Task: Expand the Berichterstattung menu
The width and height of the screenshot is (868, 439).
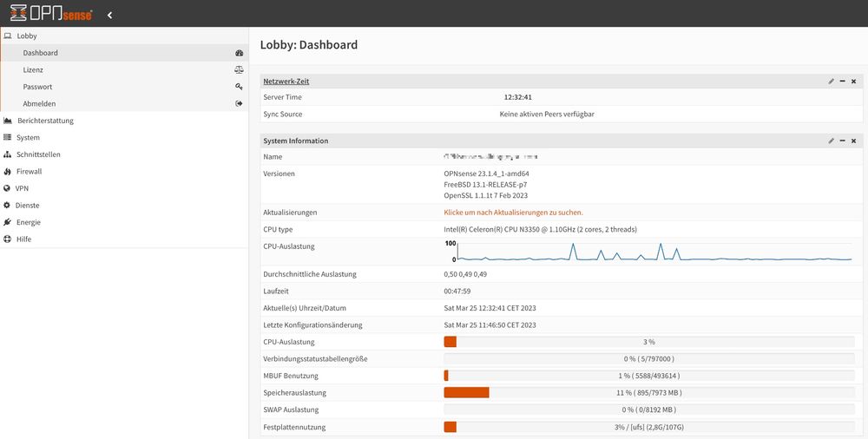Action: pyautogui.click(x=124, y=121)
